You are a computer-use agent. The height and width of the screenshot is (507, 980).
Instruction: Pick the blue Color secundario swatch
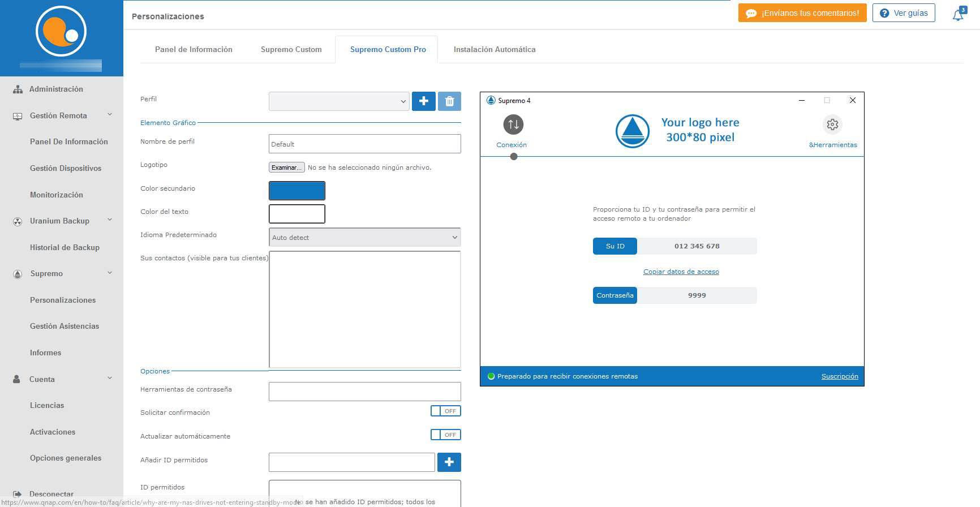(296, 191)
